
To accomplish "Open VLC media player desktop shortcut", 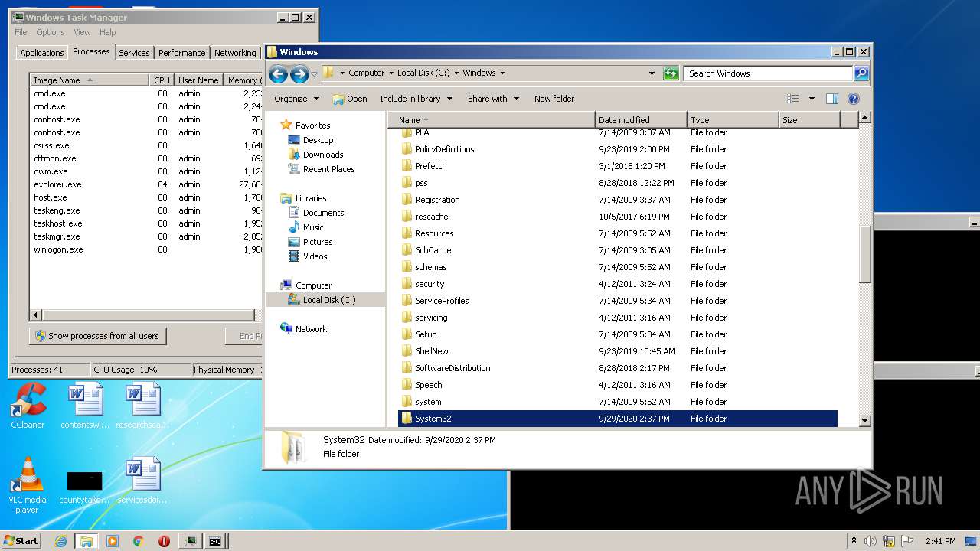I will pos(28,485).
